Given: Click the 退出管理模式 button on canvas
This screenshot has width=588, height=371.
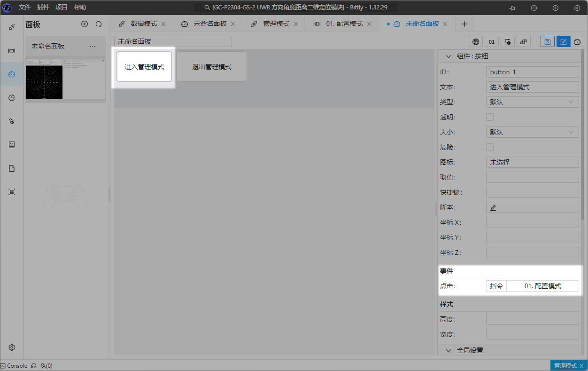Looking at the screenshot, I should 211,67.
